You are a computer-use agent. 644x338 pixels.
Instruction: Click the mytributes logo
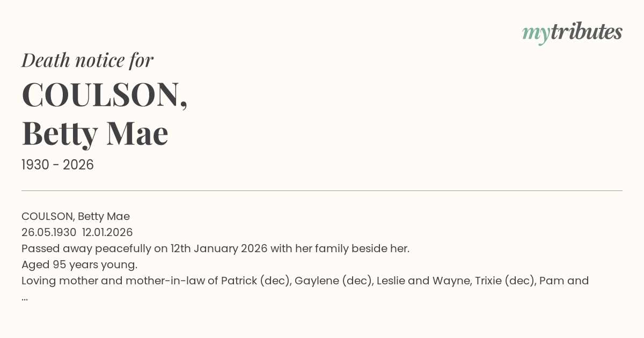pos(572,32)
